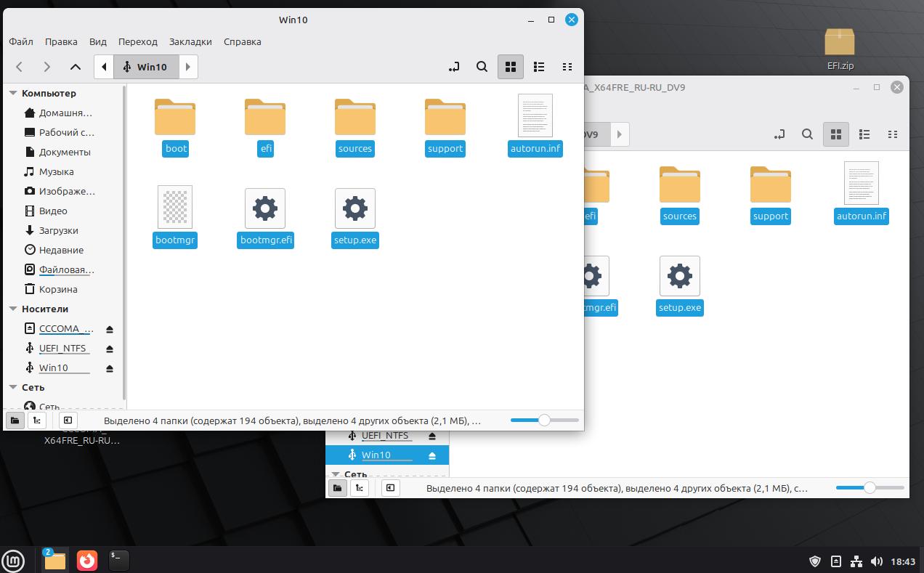Select the boot folder in Win10 window
The height and width of the screenshot is (573, 924).
point(176,126)
